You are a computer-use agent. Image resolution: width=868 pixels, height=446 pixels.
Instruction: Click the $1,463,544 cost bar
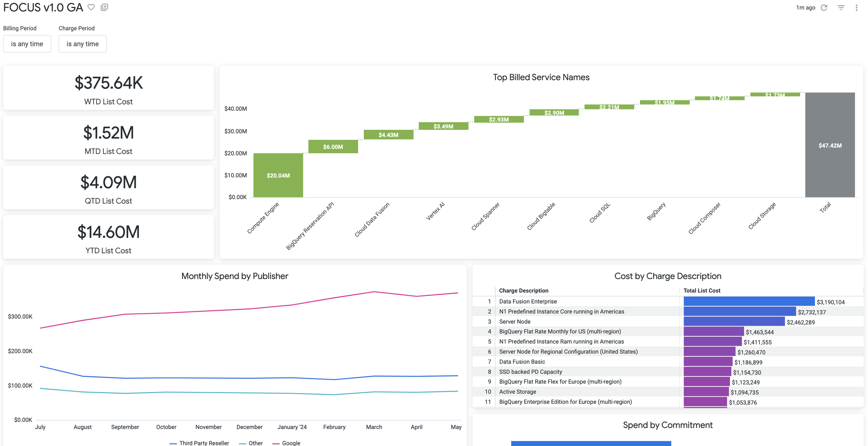714,332
